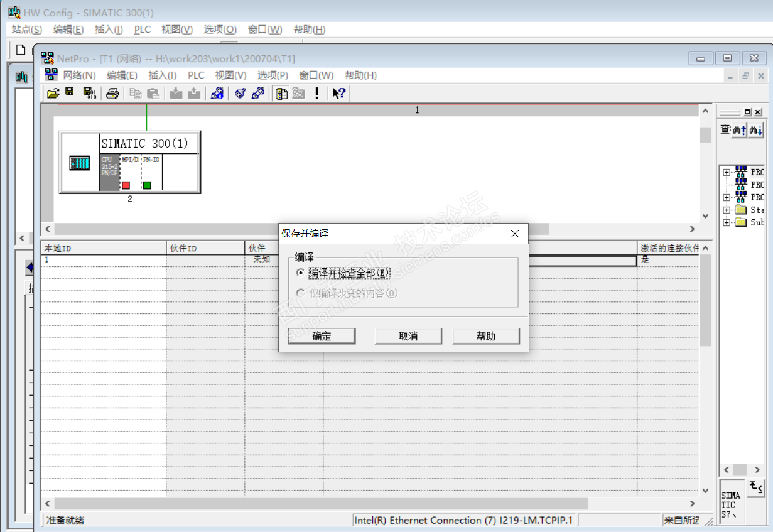
Task: Click the 伙伴ID column header
Action: (205, 248)
